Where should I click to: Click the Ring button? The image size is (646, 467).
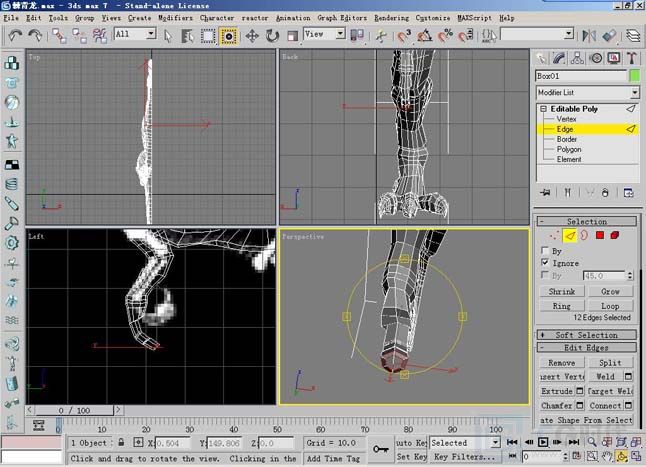pos(562,306)
